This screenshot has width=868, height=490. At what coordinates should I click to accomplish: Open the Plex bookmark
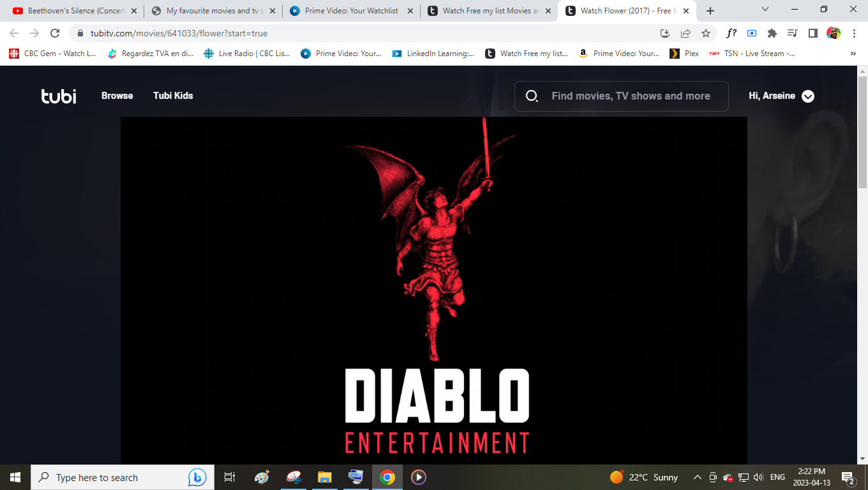pyautogui.click(x=684, y=54)
